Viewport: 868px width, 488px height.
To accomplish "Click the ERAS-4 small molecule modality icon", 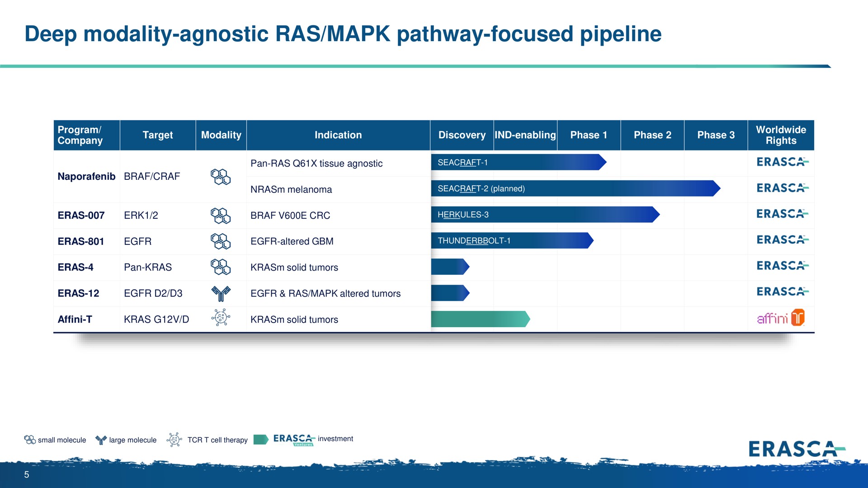I will [x=221, y=267].
